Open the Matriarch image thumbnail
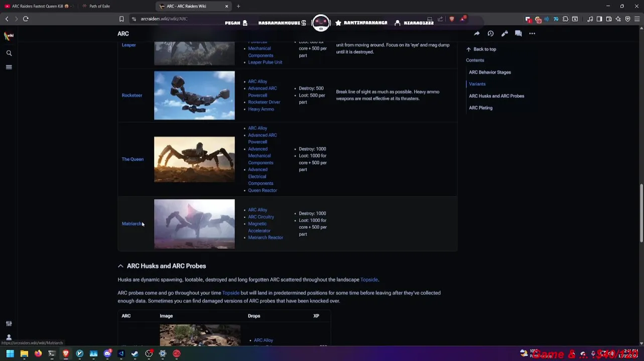 tap(194, 224)
